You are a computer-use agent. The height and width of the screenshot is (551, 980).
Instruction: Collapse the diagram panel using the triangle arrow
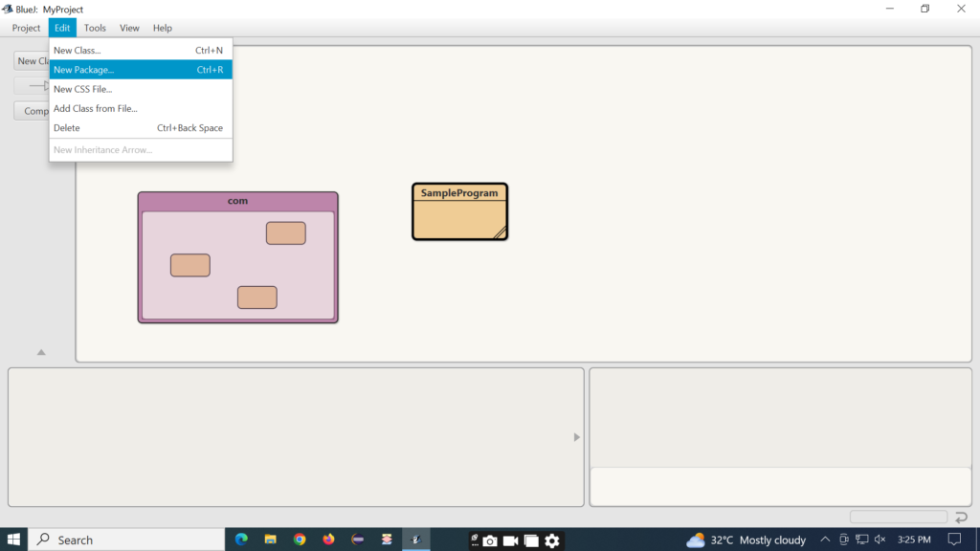point(39,352)
